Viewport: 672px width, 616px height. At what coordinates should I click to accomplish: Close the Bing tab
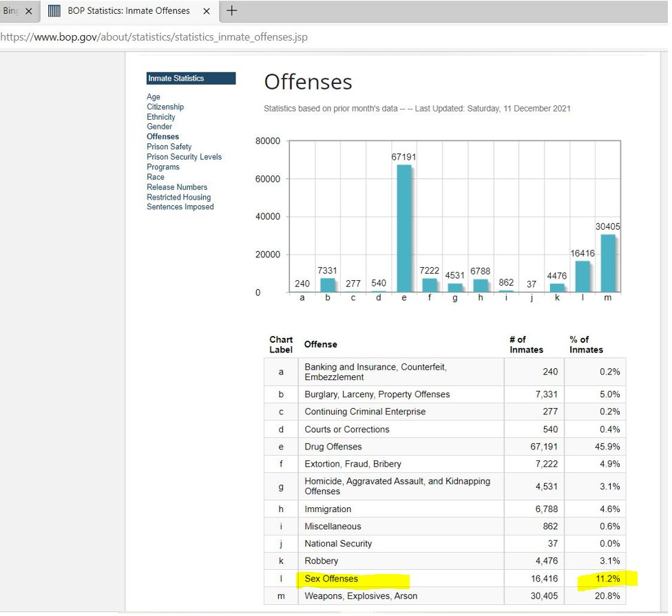point(29,11)
